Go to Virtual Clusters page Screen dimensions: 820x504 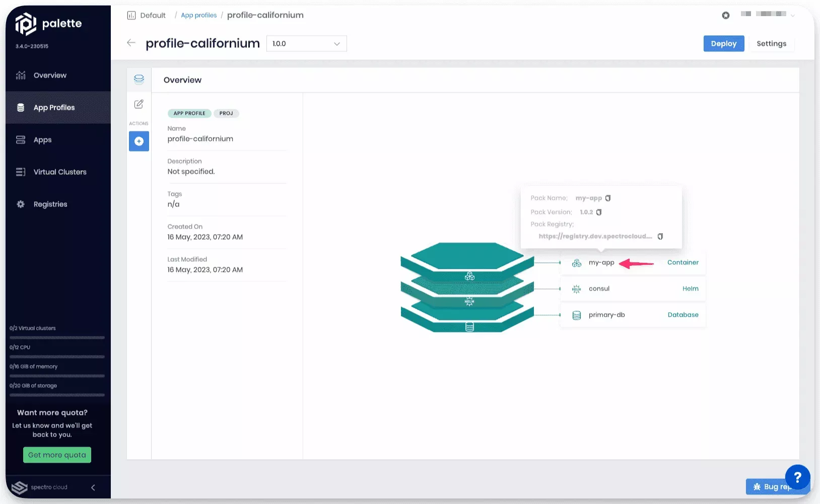59,172
